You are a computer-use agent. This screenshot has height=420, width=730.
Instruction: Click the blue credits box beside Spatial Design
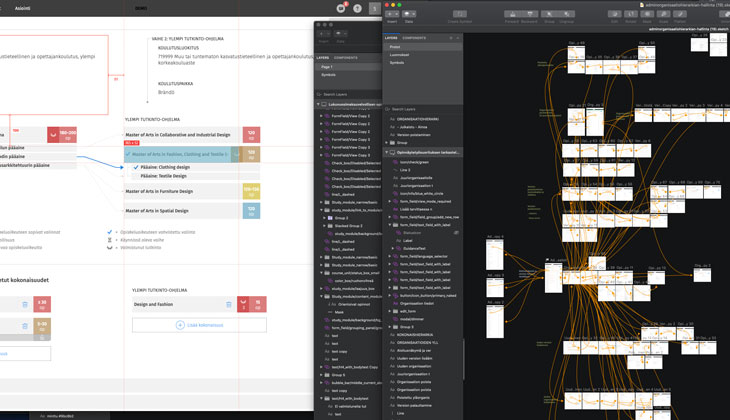point(251,211)
